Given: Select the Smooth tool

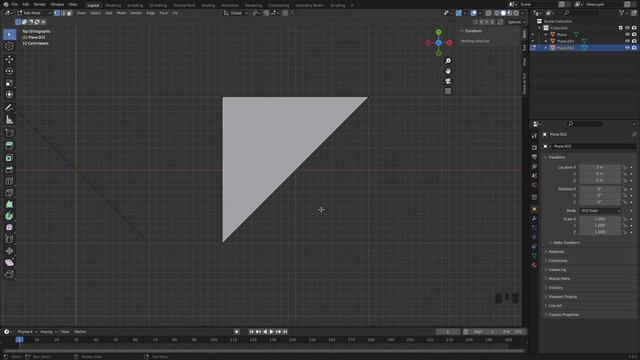Looking at the screenshot, I should (9, 228).
